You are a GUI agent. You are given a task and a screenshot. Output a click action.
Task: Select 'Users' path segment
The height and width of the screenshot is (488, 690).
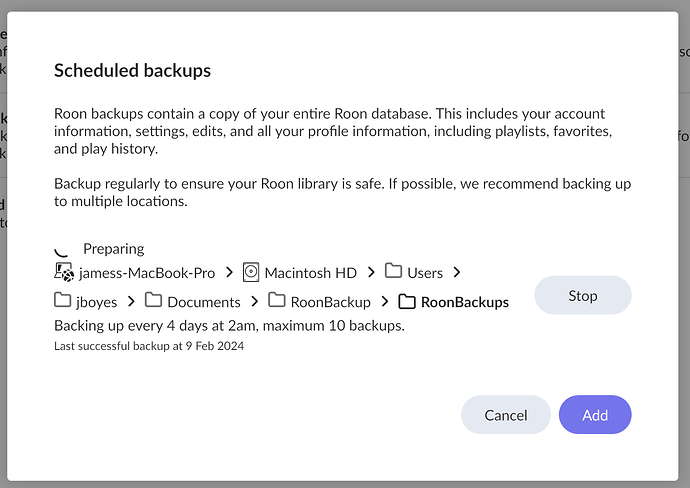point(425,273)
